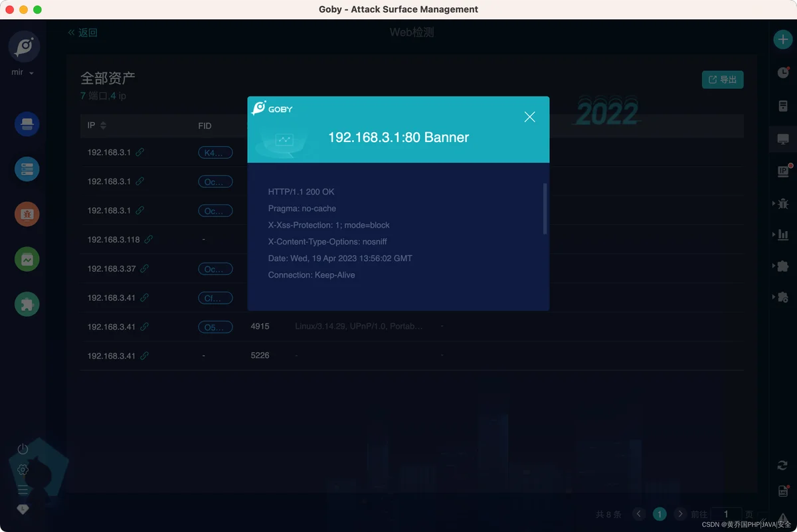
Task: Click the Oc… FID tag in 192.168.3.37 row
Action: coord(215,269)
